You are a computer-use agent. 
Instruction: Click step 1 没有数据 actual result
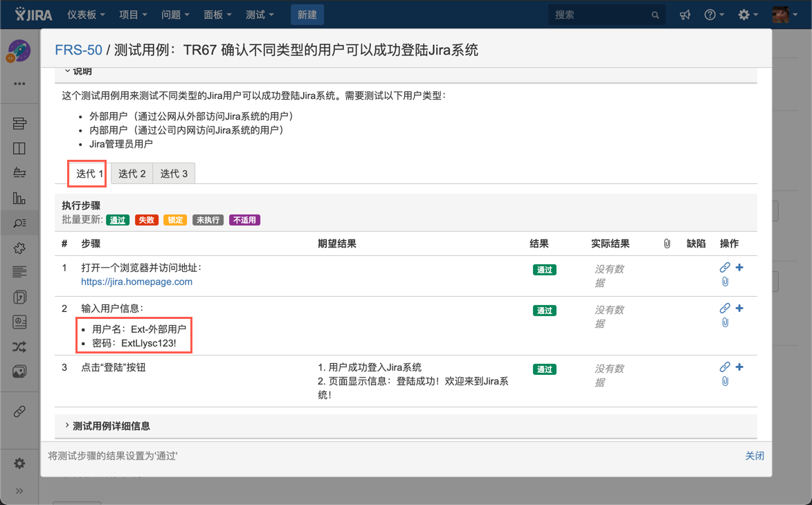tap(609, 276)
